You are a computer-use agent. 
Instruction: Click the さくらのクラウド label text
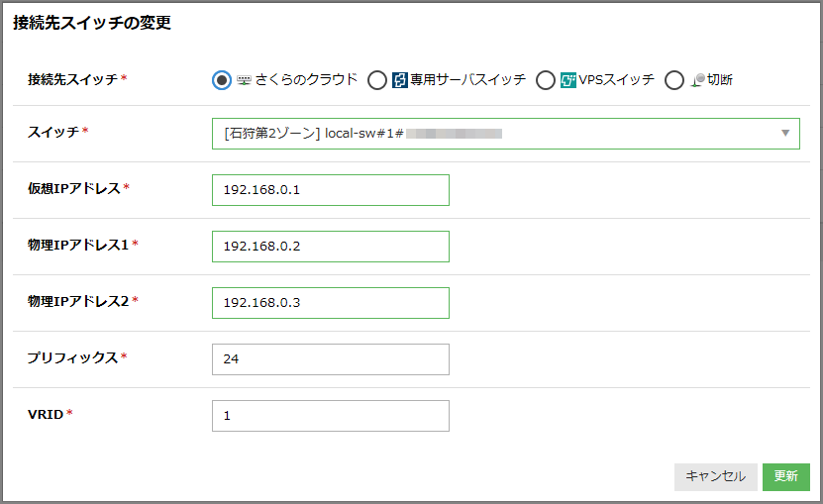click(306, 80)
